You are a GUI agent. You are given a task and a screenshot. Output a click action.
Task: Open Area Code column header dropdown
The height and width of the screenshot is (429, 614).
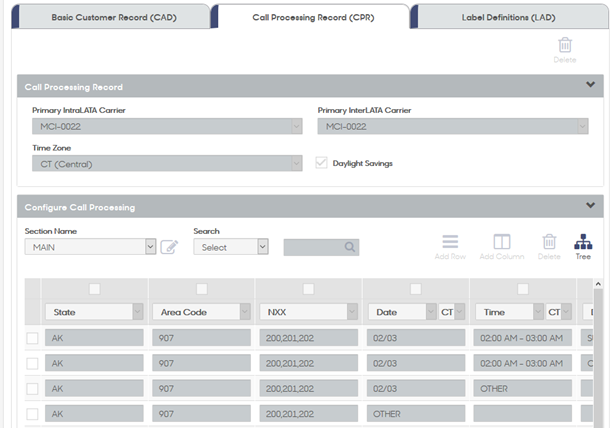click(201, 312)
